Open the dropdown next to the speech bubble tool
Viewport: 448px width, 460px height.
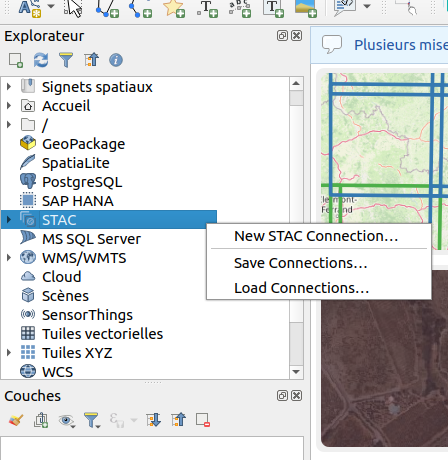367,6
